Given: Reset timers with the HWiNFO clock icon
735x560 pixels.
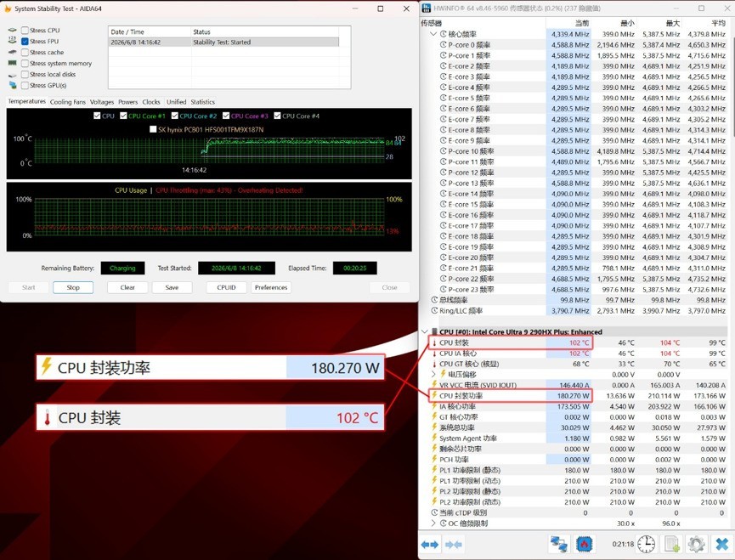Looking at the screenshot, I should 647,544.
